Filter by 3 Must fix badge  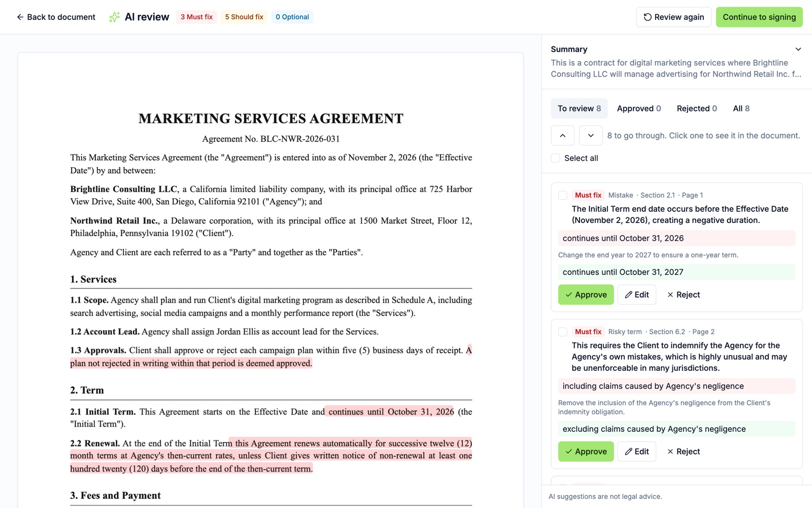196,17
